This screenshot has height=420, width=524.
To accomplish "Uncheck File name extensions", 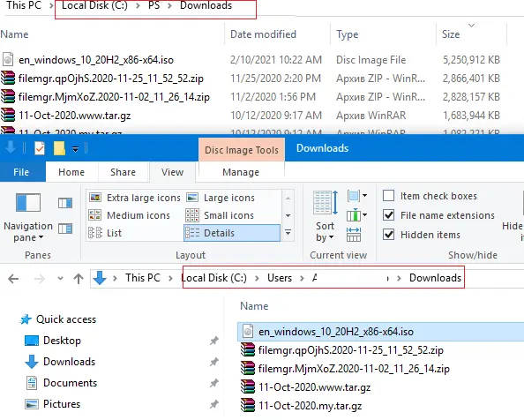I will click(x=438, y=215).
